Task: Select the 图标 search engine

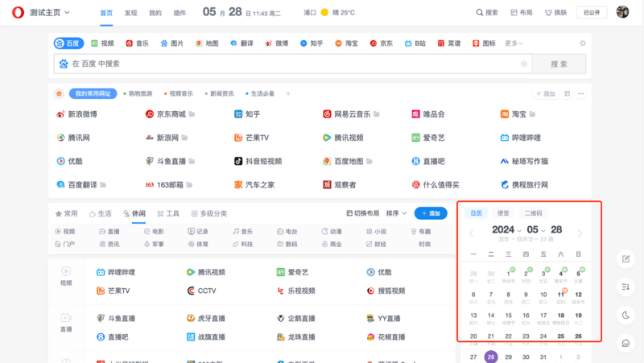Action: coord(484,43)
